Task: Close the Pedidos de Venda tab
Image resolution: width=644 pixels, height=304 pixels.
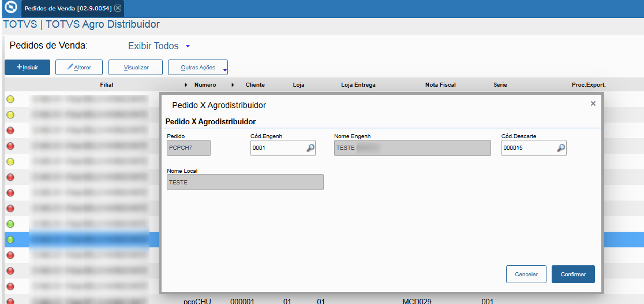Action: (118, 8)
